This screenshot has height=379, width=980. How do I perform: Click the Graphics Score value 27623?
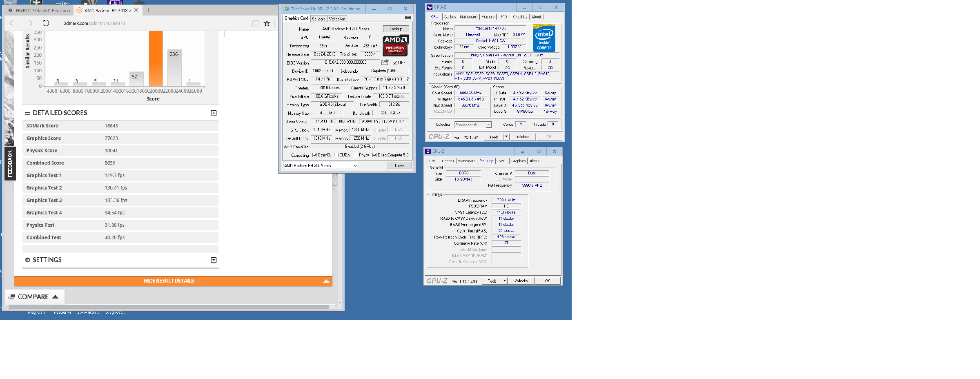[x=111, y=138]
